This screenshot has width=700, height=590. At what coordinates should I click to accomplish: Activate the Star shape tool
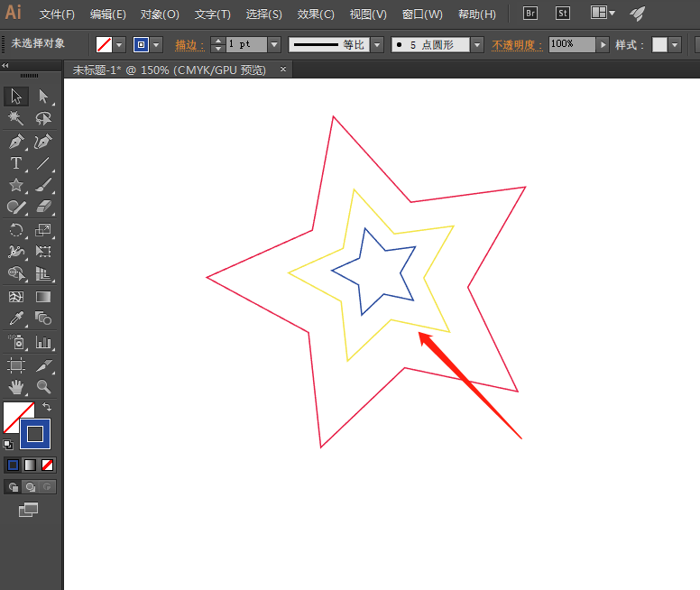(x=16, y=185)
